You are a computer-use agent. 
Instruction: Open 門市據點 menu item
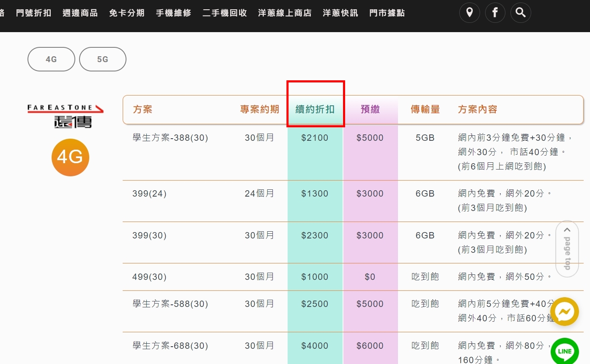tap(387, 13)
